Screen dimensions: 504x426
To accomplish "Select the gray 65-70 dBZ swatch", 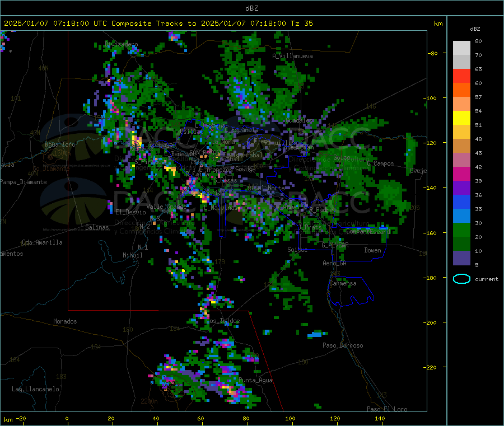I will click(x=461, y=62).
